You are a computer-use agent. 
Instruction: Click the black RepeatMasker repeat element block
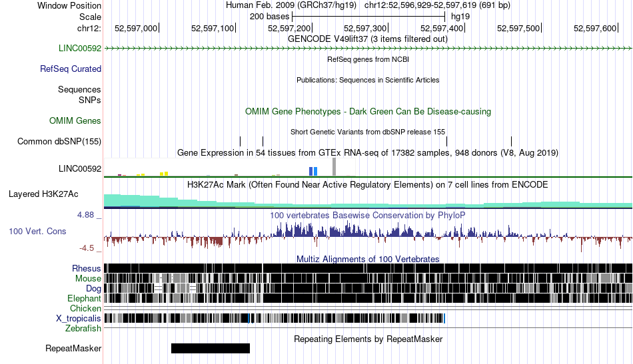pyautogui.click(x=211, y=348)
